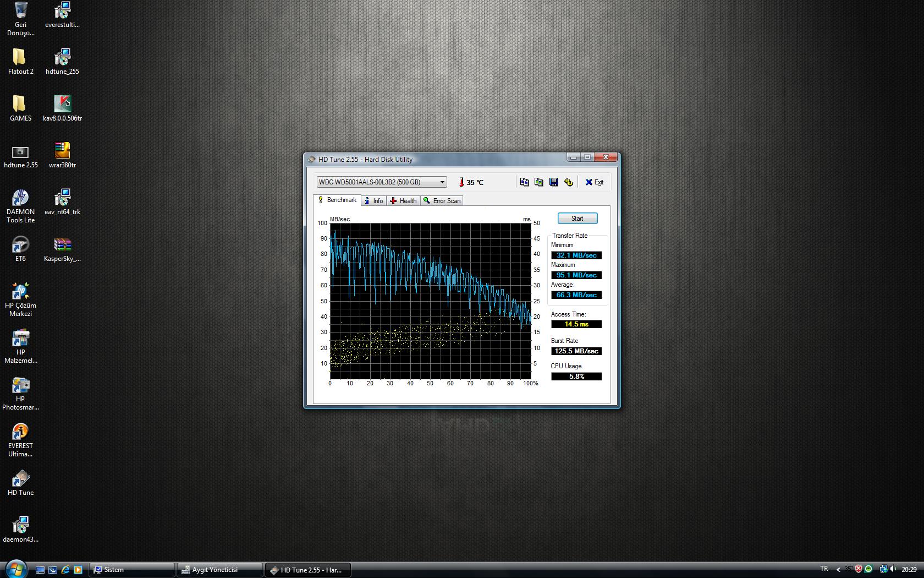Click the taskbar clock 20:29
The width and height of the screenshot is (924, 578).
909,570
